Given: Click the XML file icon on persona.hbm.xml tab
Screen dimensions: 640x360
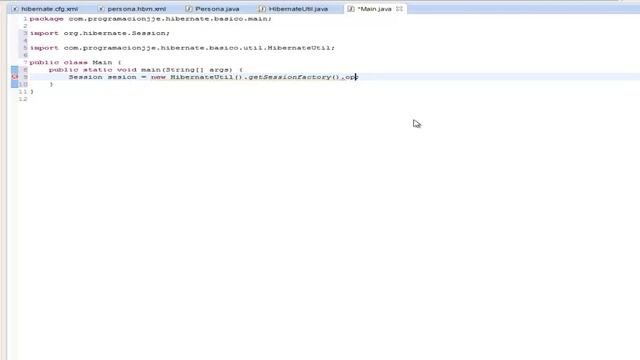Looking at the screenshot, I should point(101,9).
